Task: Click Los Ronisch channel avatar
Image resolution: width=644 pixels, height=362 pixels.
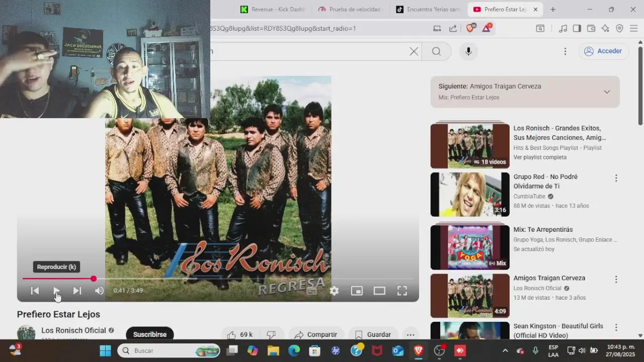Action: pos(26,333)
